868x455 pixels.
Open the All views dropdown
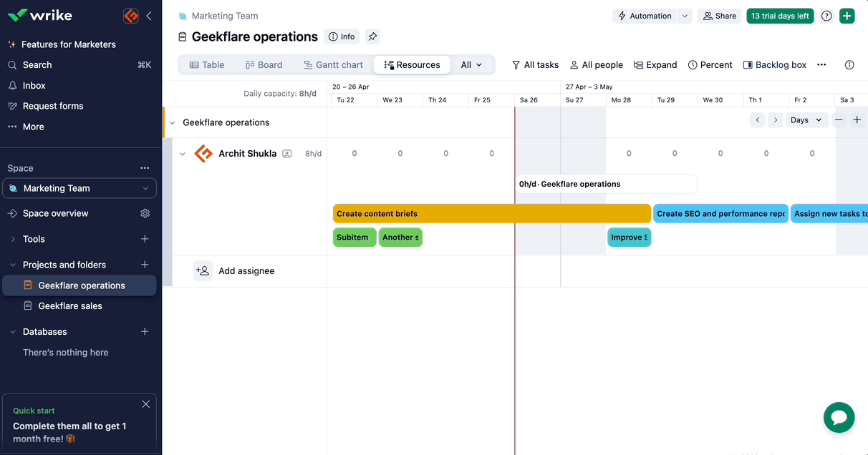coord(471,65)
